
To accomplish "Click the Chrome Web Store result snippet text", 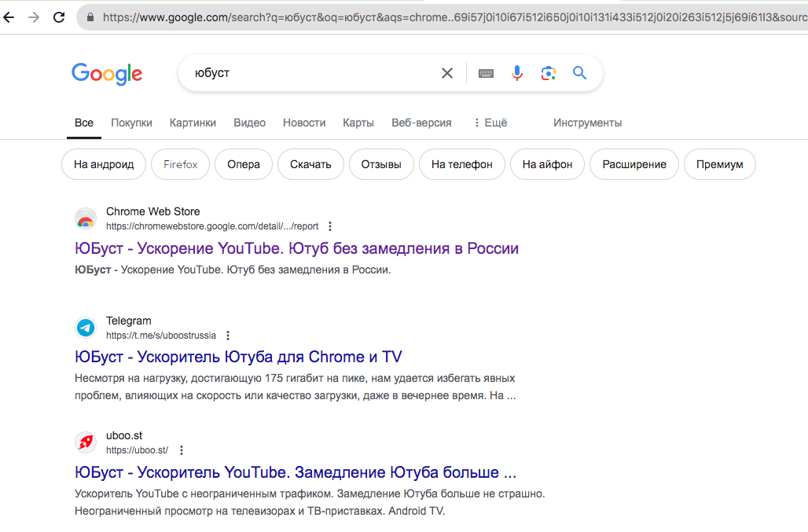I will [233, 270].
